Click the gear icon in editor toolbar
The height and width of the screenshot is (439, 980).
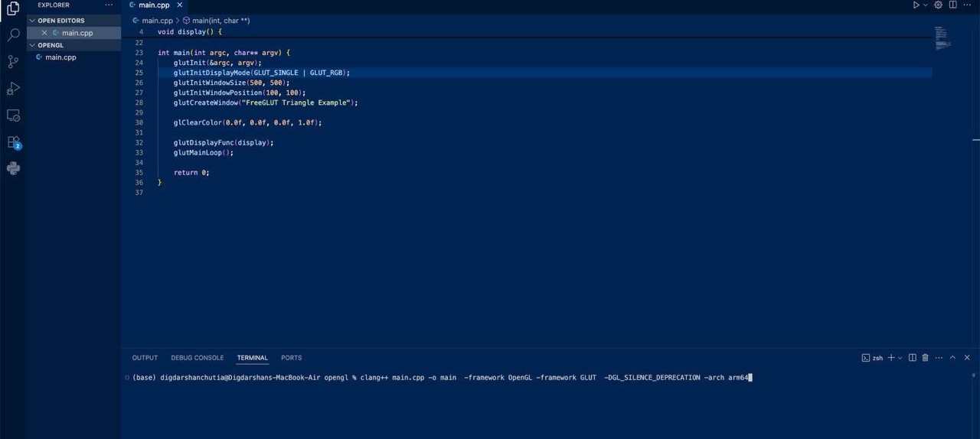click(938, 5)
